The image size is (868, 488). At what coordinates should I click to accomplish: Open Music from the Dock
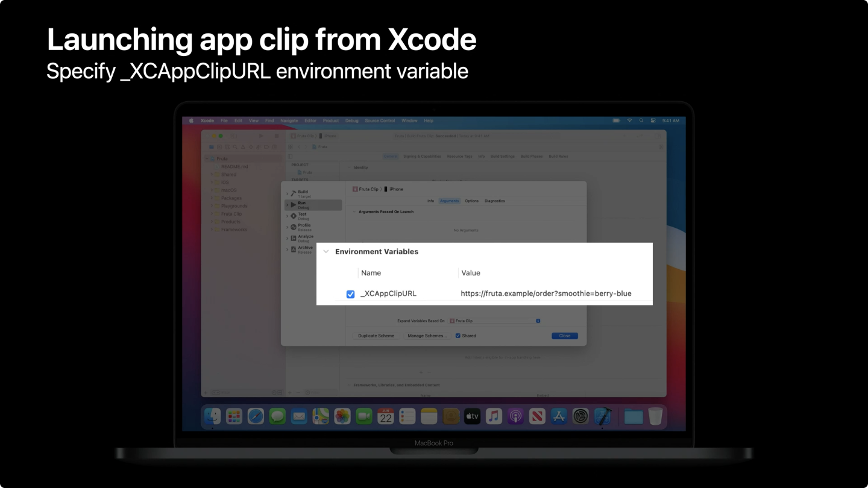pos(494,416)
